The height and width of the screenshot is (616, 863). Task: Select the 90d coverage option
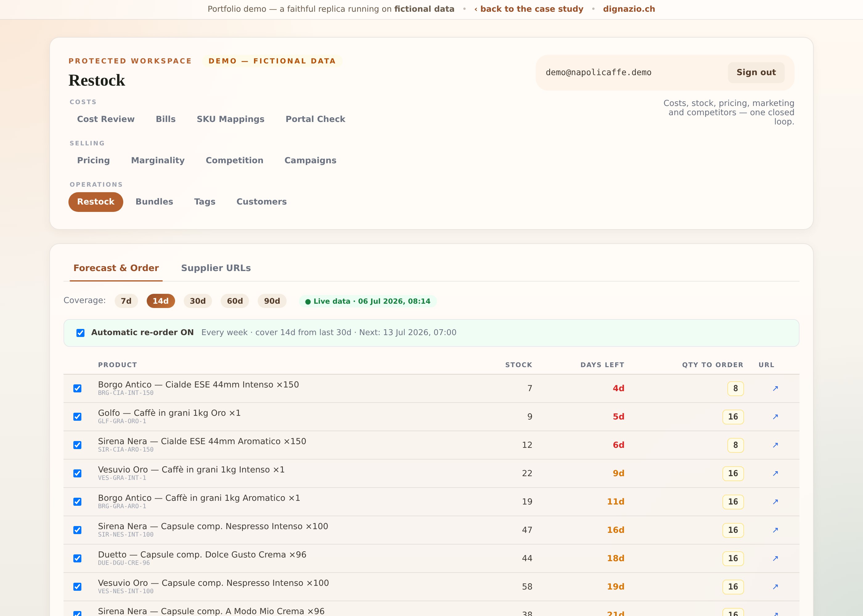click(272, 301)
